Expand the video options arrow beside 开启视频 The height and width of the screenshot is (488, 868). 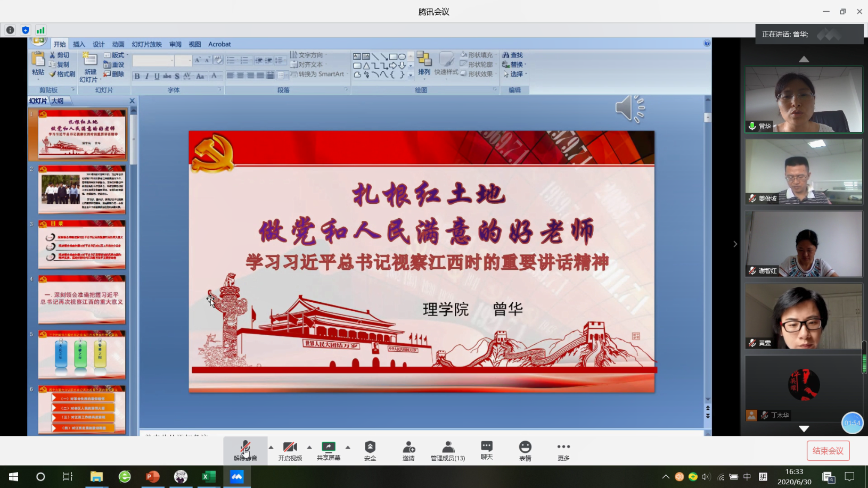[309, 447]
